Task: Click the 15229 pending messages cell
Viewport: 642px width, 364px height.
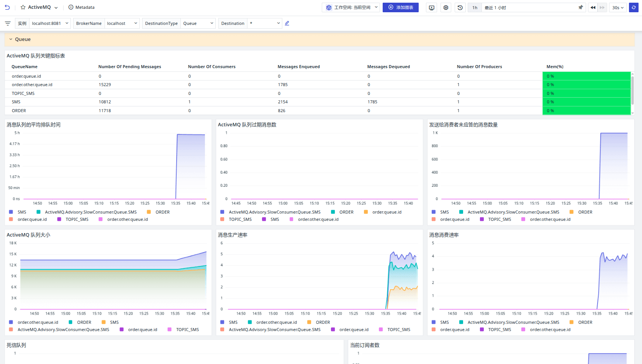Action: pyautogui.click(x=105, y=85)
